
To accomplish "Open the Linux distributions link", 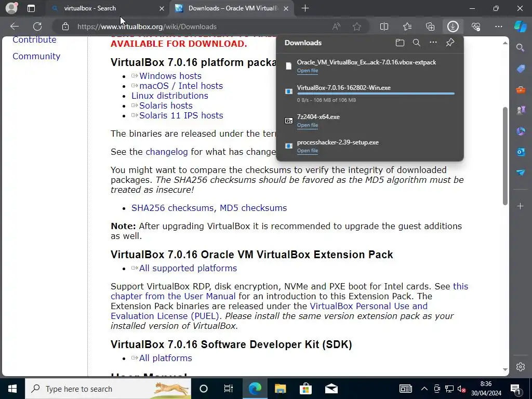I will (170, 96).
